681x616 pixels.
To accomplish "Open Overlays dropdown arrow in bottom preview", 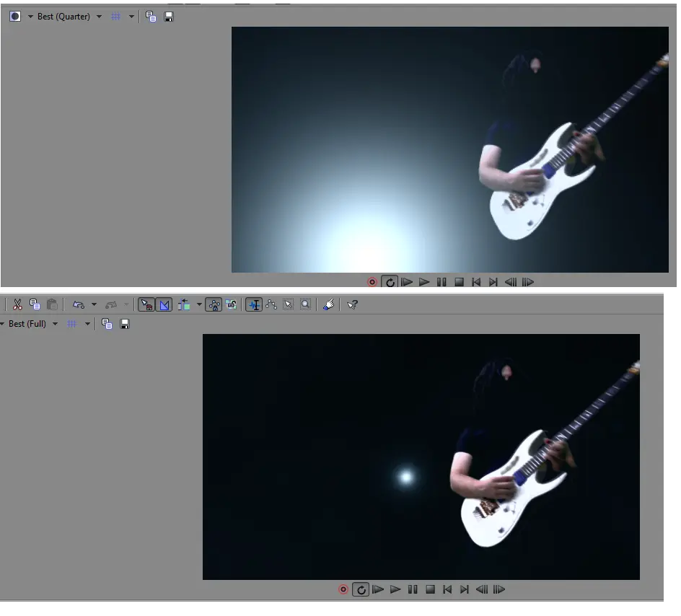I will (x=87, y=324).
